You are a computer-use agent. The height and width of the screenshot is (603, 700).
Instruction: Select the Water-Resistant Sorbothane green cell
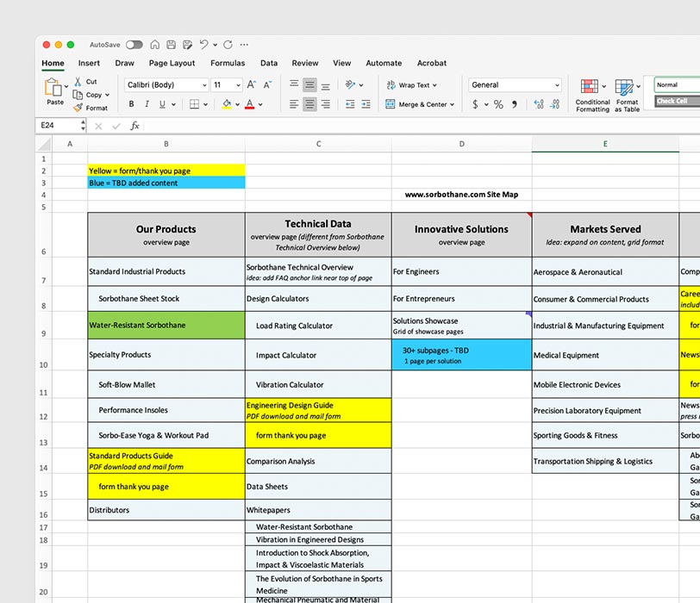[166, 325]
